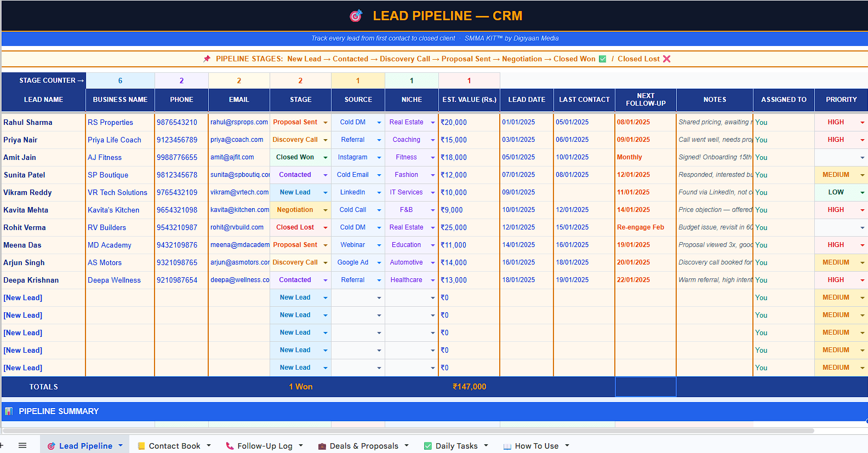This screenshot has height=453, width=868.
Task: Open the Daily Tasks tab options arrow
Action: 486,445
